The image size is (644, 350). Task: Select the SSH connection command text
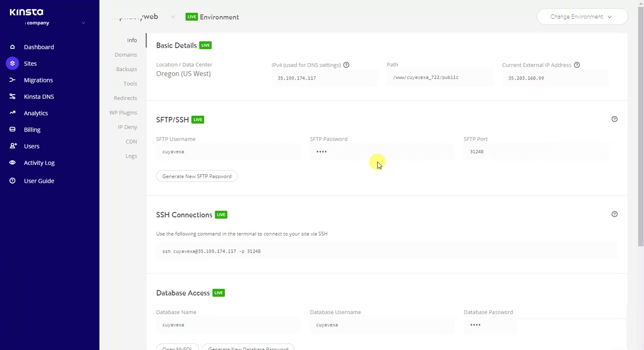211,251
